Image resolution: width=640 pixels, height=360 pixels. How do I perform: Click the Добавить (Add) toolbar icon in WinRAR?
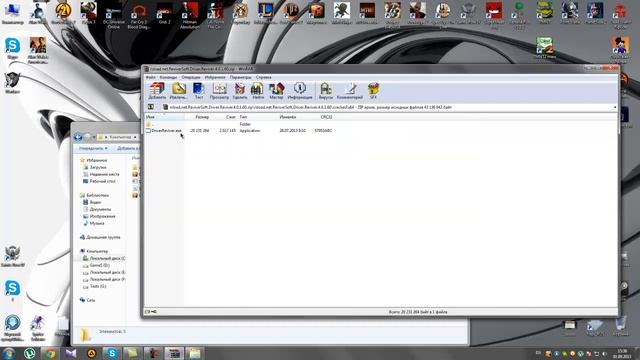tap(157, 91)
